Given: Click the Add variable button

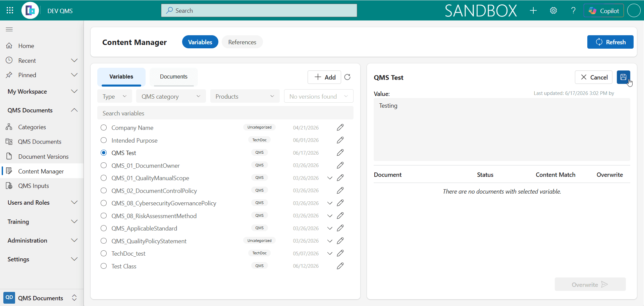Looking at the screenshot, I should tap(324, 77).
